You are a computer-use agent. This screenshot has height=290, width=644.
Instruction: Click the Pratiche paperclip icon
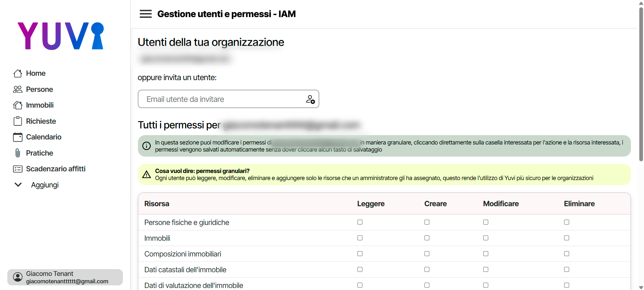(x=18, y=153)
